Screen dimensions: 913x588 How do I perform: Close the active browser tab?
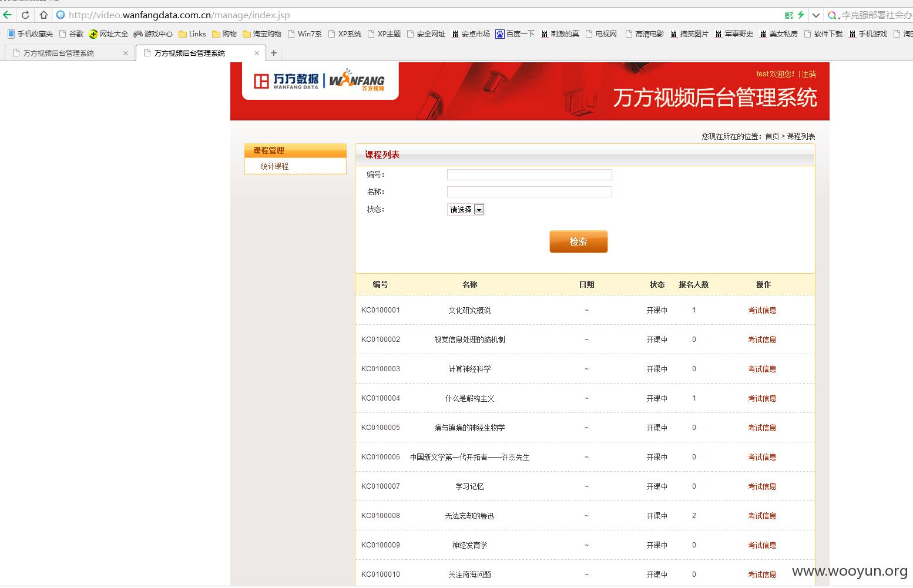coord(256,53)
